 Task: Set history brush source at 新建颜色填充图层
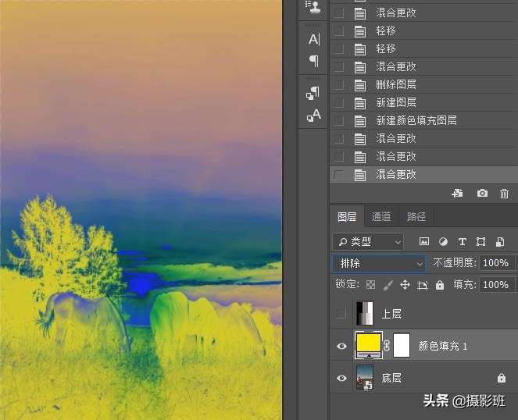click(338, 120)
